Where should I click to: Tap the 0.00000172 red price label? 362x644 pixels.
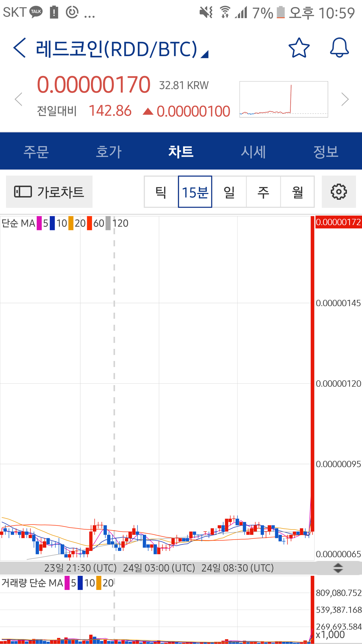[x=339, y=222]
